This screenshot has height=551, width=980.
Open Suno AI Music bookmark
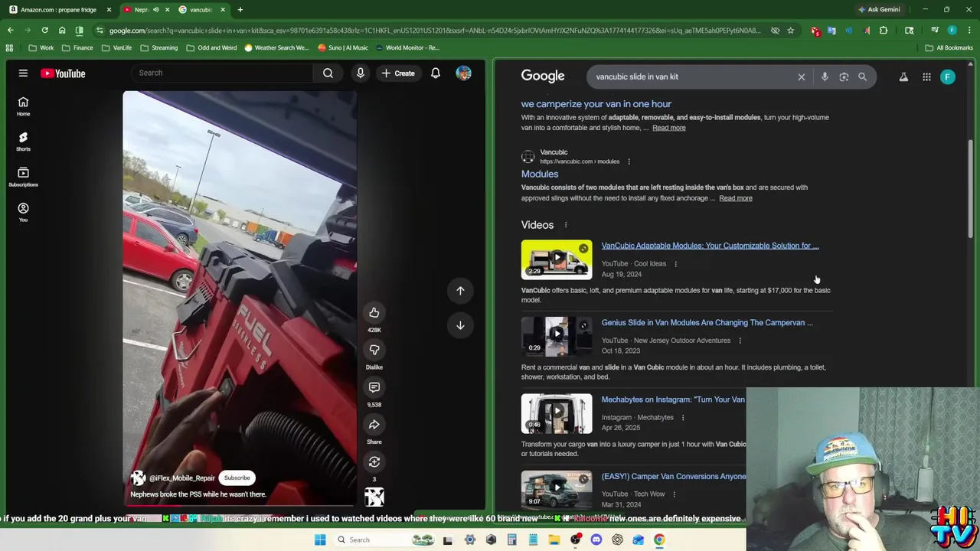pos(343,47)
